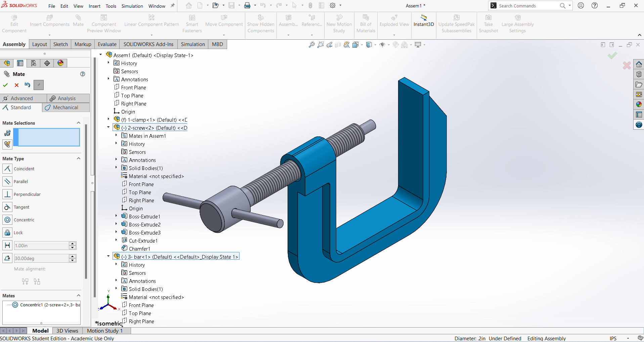Increase the distance spinner value
Image resolution: width=644 pixels, height=342 pixels.
click(73, 244)
